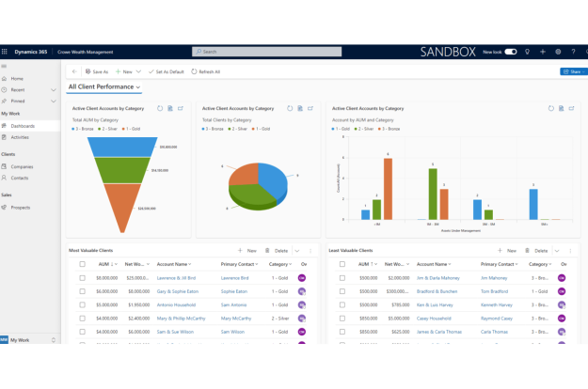
Task: Expand the Recent section in sidebar
Action: 54,90
